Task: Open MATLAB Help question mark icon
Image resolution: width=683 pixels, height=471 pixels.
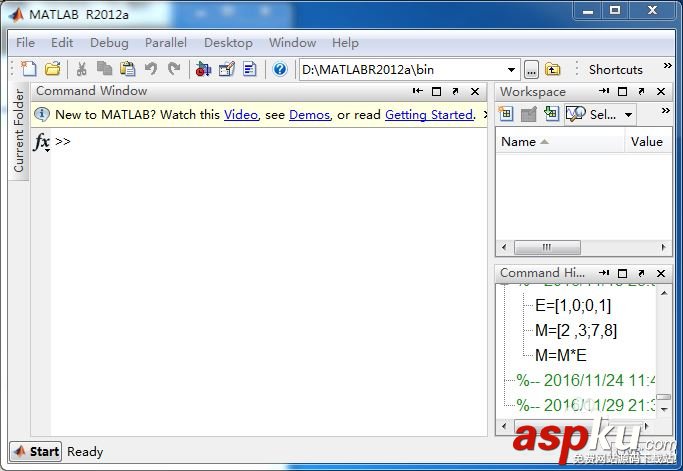Action: click(280, 69)
